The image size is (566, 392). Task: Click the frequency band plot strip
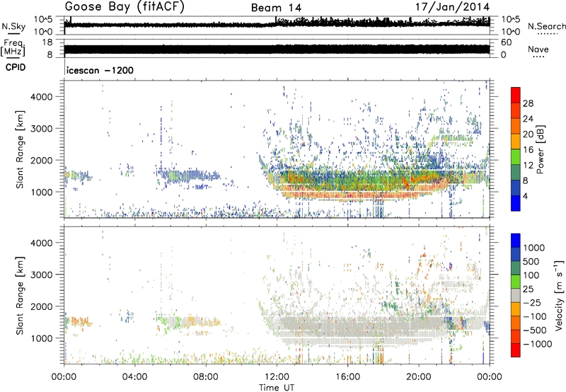pos(277,50)
